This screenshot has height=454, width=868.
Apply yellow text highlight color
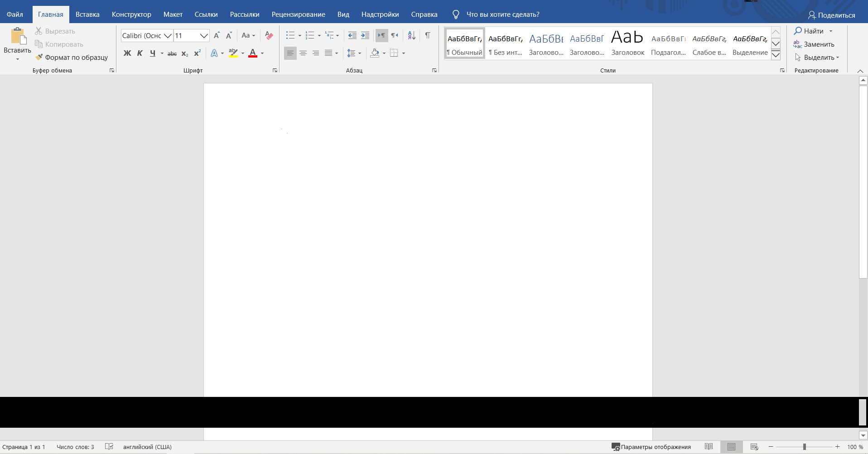pos(233,53)
